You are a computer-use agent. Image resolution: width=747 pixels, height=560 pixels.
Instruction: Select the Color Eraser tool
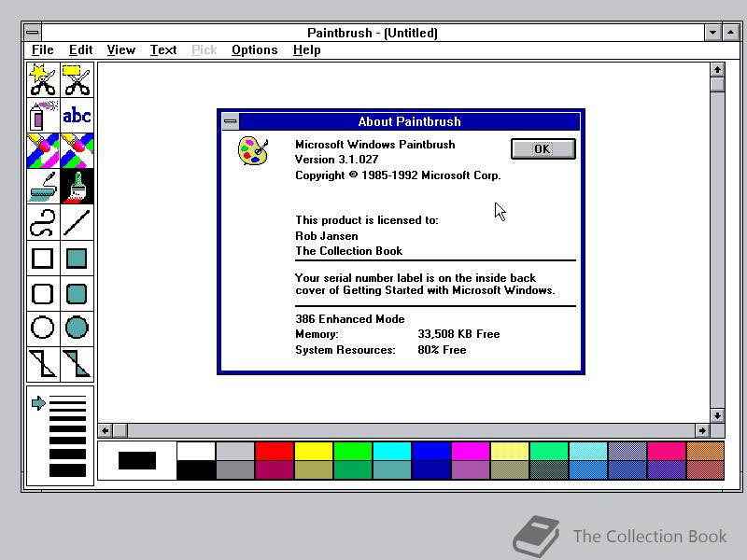[x=43, y=150]
